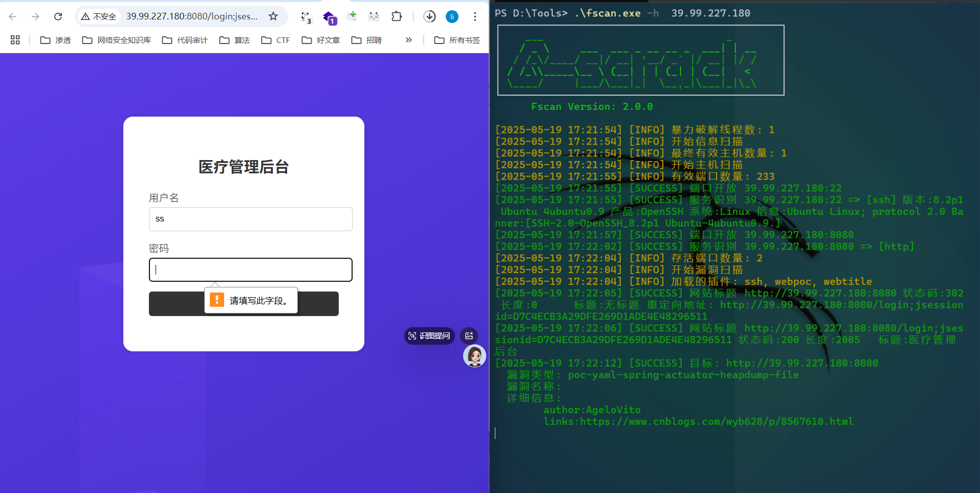Go forward in browser history
Screen dimensions: 980x493
35,16
